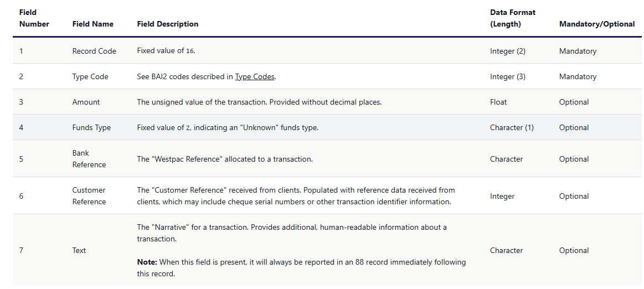Viewport: 644px width, 289px height.
Task: Select the Record Code field name cell
Action: [94, 51]
